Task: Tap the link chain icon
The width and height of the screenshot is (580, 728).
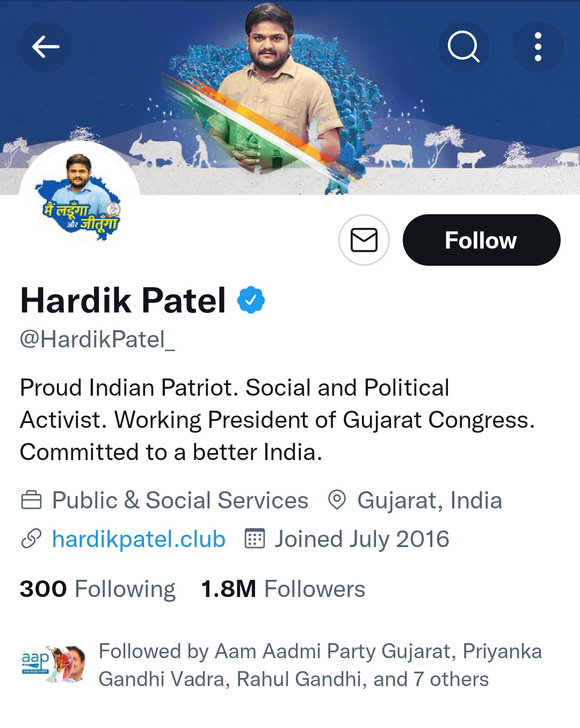Action: coord(31,539)
